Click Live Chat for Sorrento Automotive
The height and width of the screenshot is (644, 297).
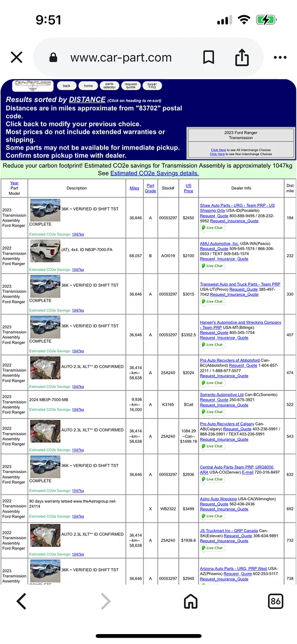(x=212, y=412)
